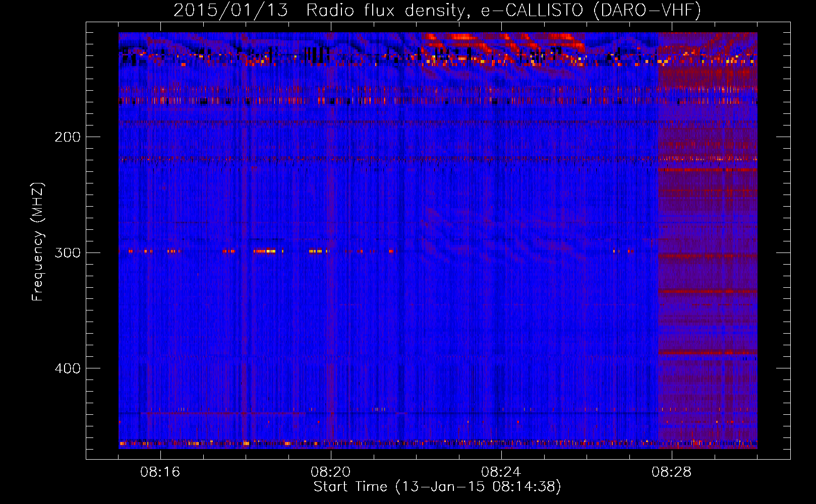The image size is (816, 504).
Task: Click the 300 MHz frequency tick label
Action: 67,253
